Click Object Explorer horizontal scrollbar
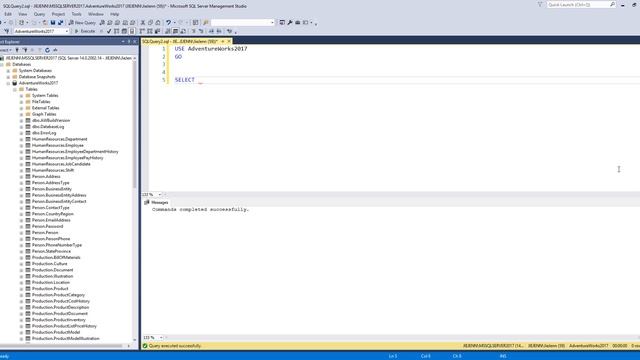 tap(61, 346)
